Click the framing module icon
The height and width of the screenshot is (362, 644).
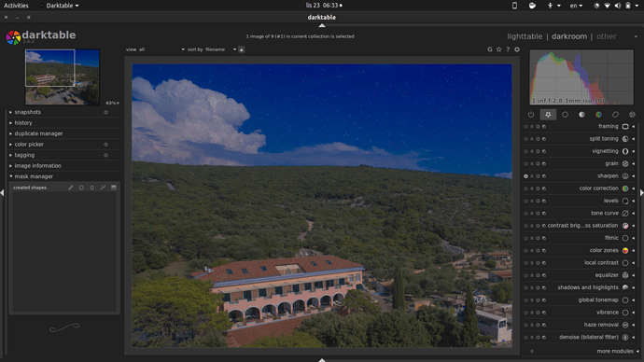point(625,126)
